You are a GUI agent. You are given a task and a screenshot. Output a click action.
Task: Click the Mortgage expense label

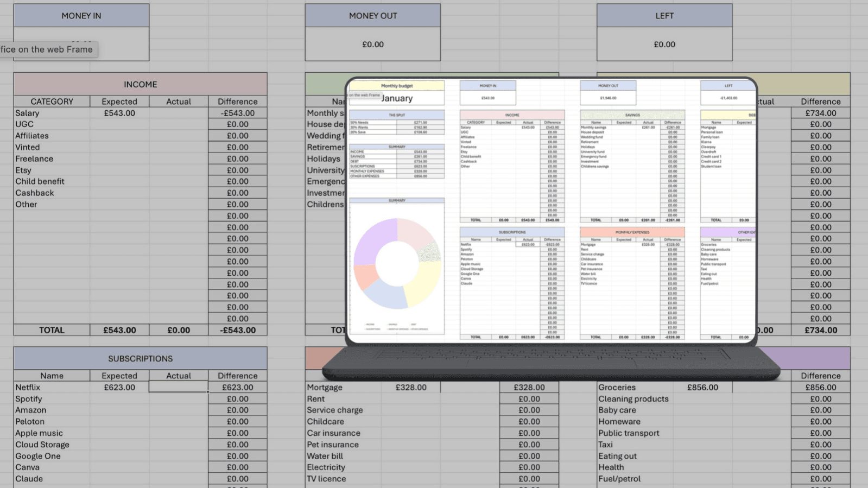point(325,387)
